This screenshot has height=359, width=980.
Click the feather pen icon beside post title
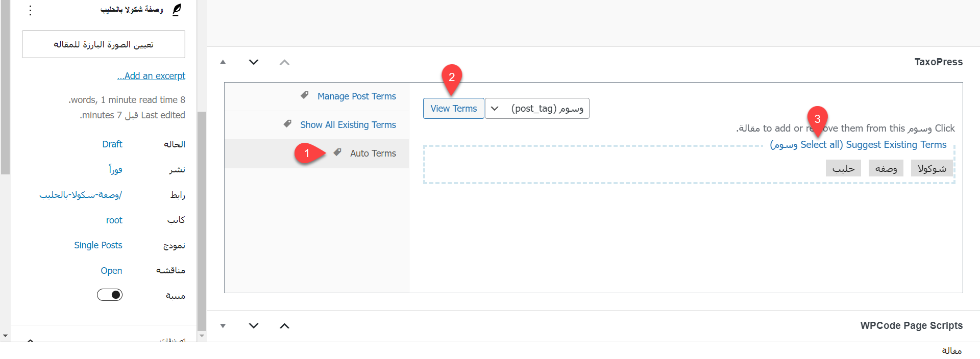(x=177, y=10)
